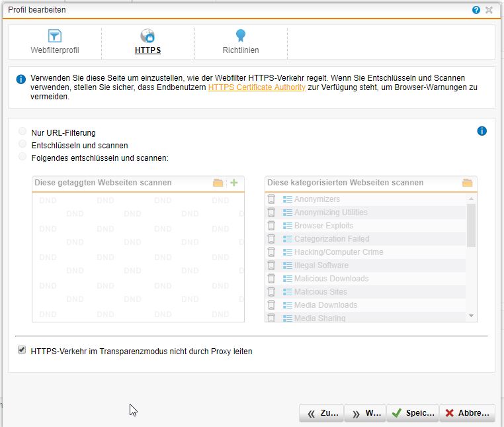Image resolution: width=504 pixels, height=427 pixels.
Task: Delete Media Downloads via trash icon
Action: 271,305
